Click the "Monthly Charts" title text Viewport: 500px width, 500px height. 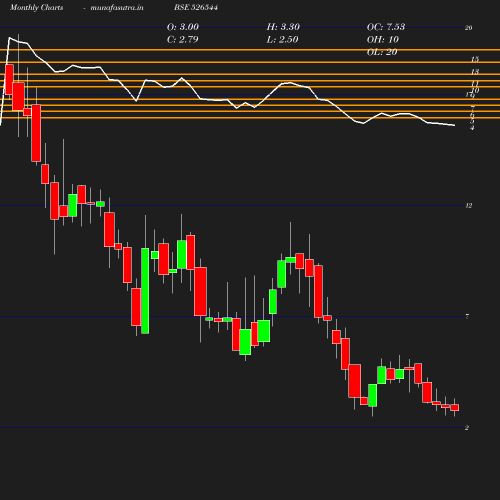[x=36, y=7]
